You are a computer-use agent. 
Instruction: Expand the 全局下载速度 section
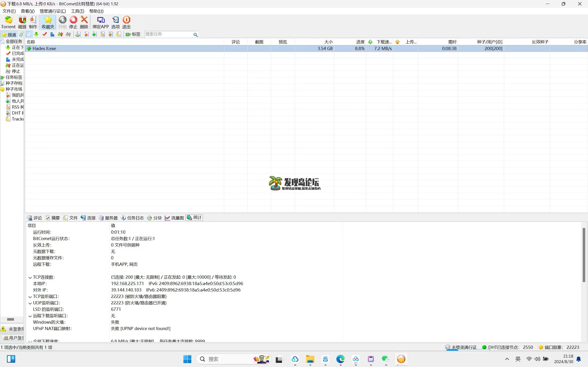[x=30, y=341]
